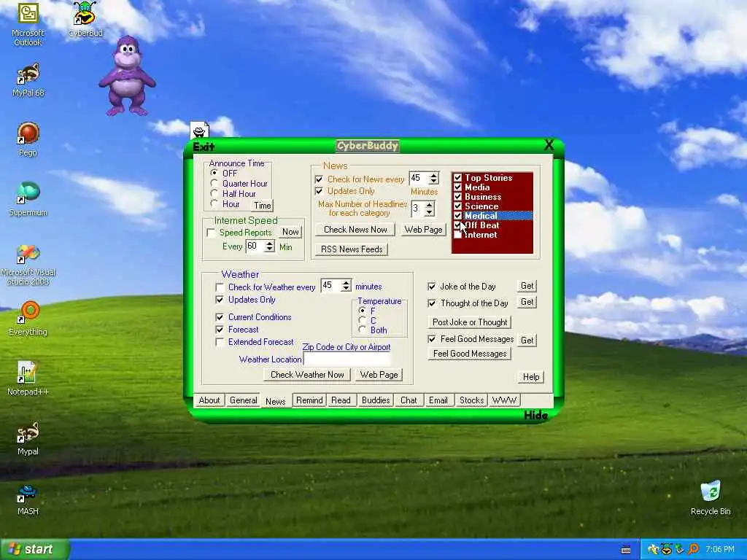Open the Mypal desktop shortcut
The width and height of the screenshot is (747, 560).
[x=28, y=438]
